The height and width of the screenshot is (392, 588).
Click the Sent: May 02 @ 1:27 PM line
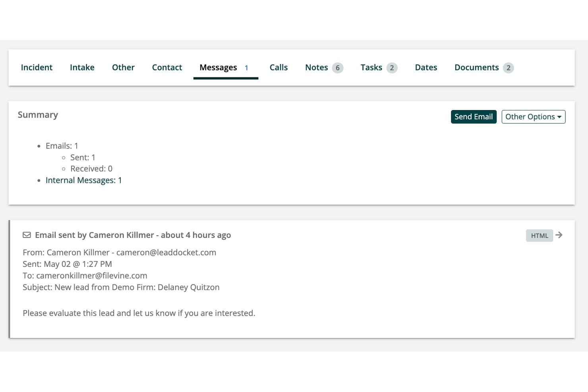click(67, 264)
